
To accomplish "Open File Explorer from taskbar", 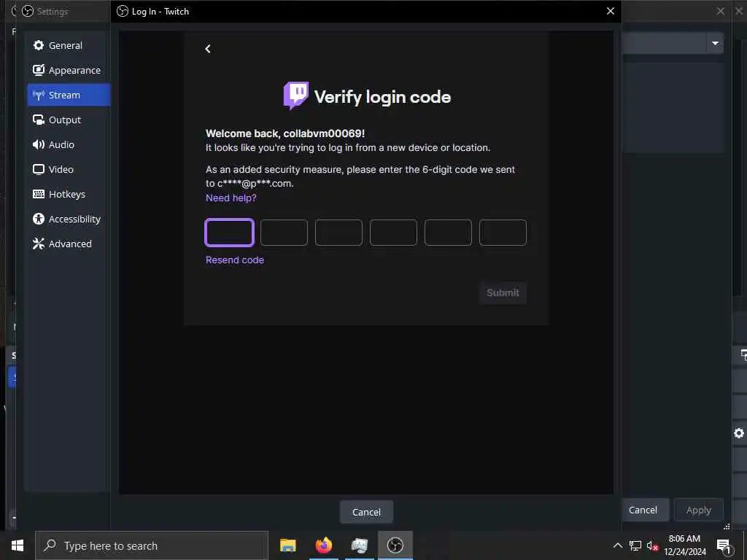I will click(287, 545).
